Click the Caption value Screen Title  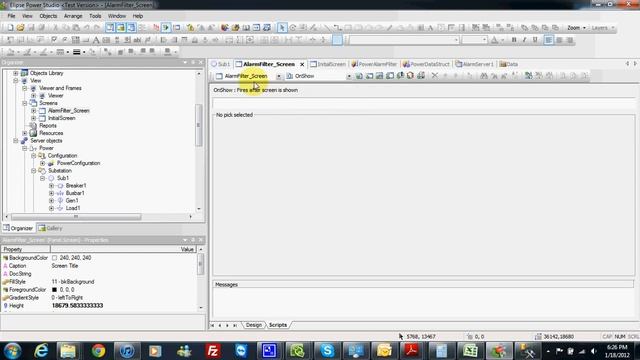coord(64,266)
